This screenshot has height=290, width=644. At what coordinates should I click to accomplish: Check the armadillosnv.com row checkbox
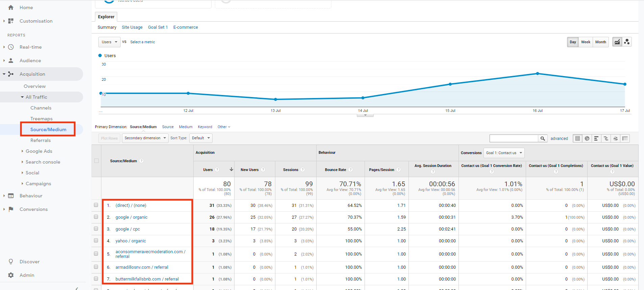tap(96, 267)
